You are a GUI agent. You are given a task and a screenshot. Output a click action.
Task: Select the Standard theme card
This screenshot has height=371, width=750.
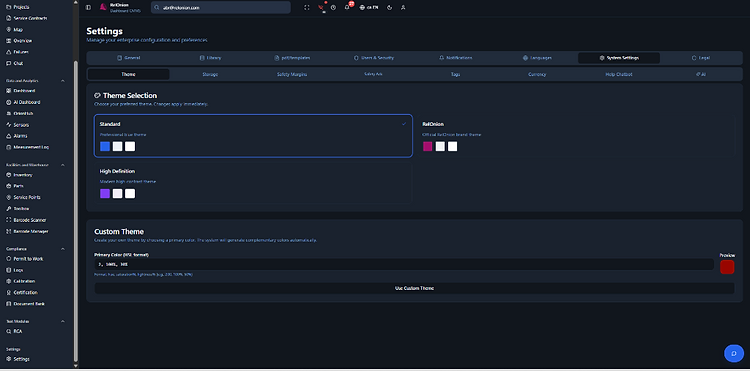[253, 136]
